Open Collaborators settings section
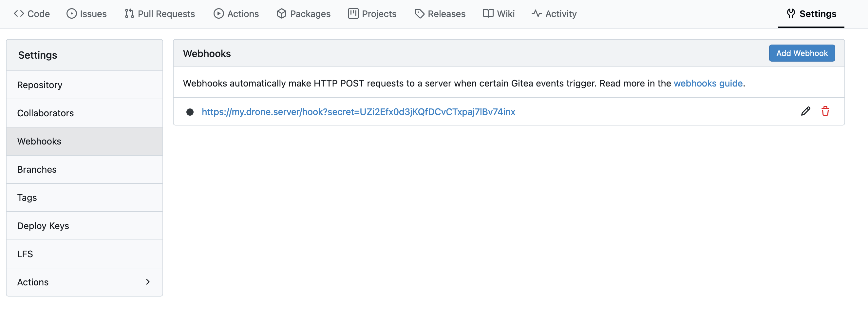The height and width of the screenshot is (327, 868). click(x=46, y=113)
